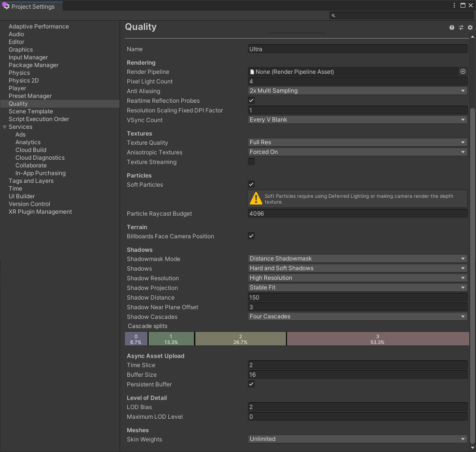
Task: Click cascade split 2 in the Cascade splits bar
Action: [240, 338]
